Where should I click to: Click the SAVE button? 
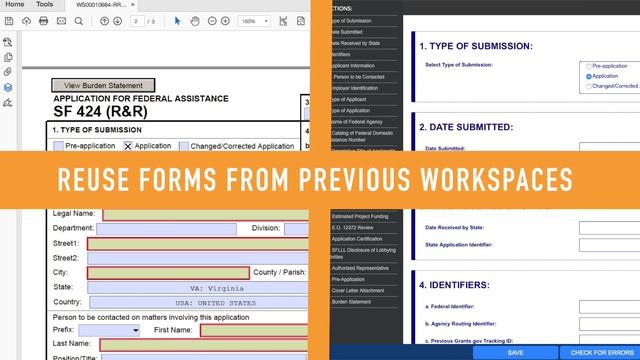pyautogui.click(x=516, y=352)
